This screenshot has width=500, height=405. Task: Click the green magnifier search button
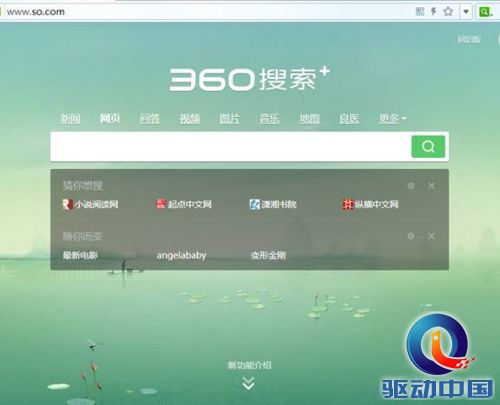(428, 147)
